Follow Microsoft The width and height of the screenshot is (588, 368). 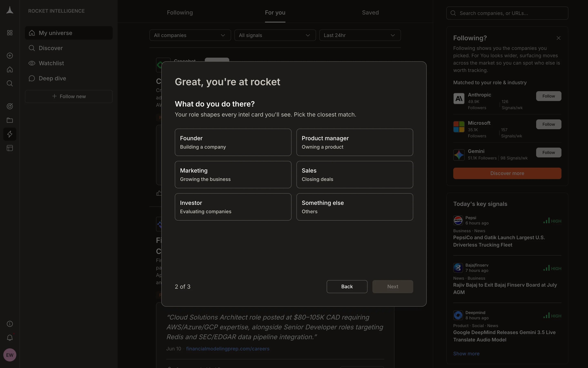[549, 124]
